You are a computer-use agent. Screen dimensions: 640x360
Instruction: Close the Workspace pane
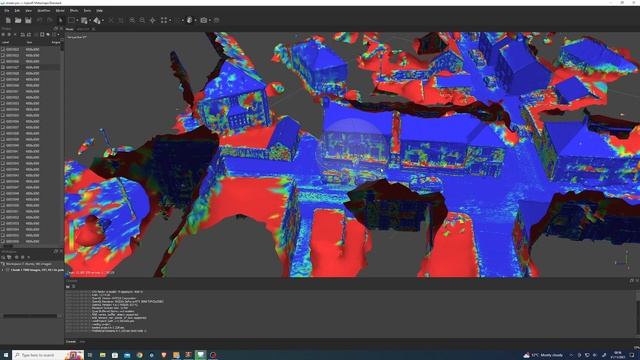click(61, 251)
